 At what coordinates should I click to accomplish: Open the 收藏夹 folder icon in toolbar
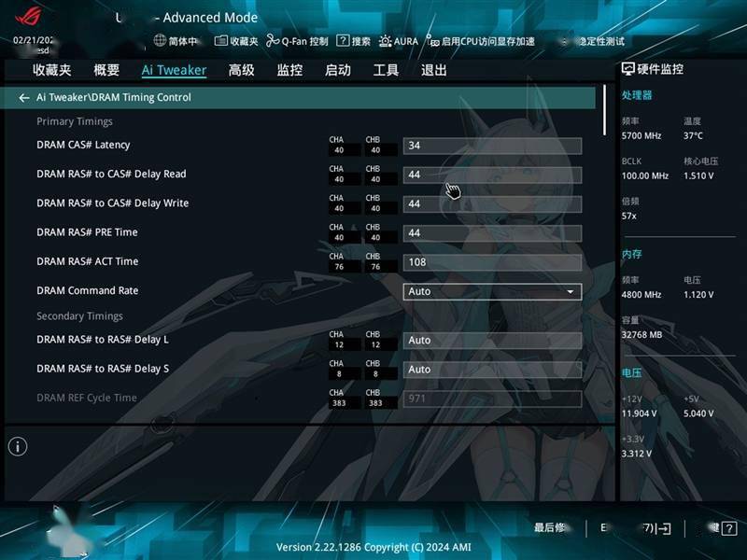tap(221, 41)
